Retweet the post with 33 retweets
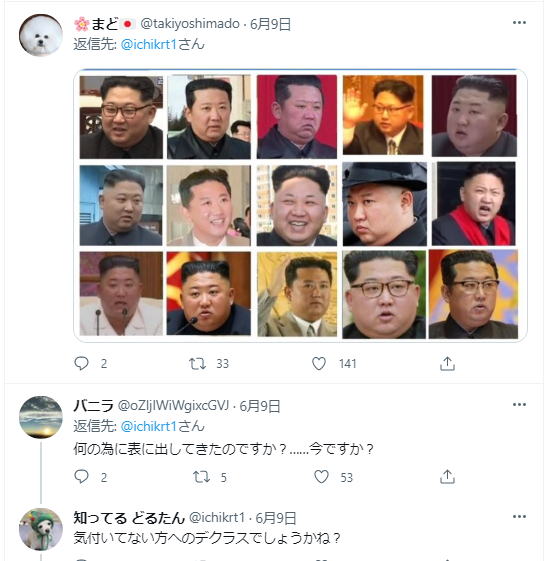This screenshot has height=561, width=549. (x=197, y=364)
